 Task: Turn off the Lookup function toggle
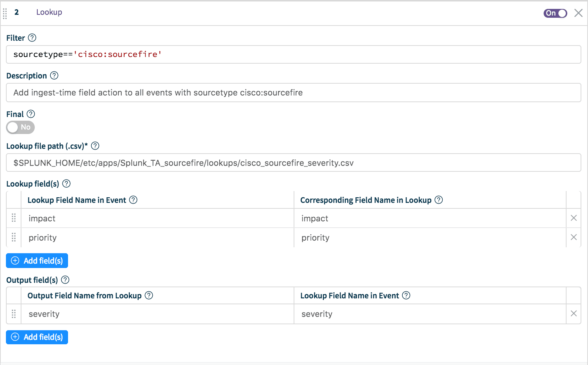click(x=555, y=13)
